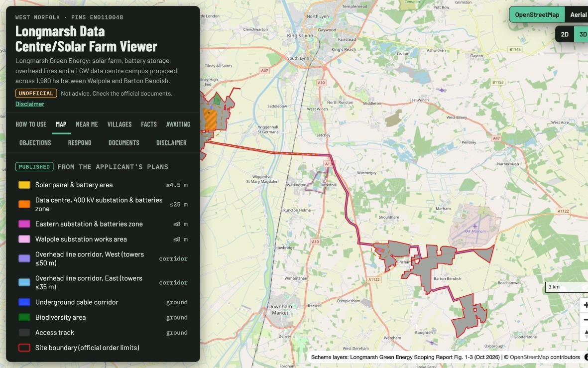
Task: Click the yellow Solar panel & battery swatch
Action: [24, 185]
